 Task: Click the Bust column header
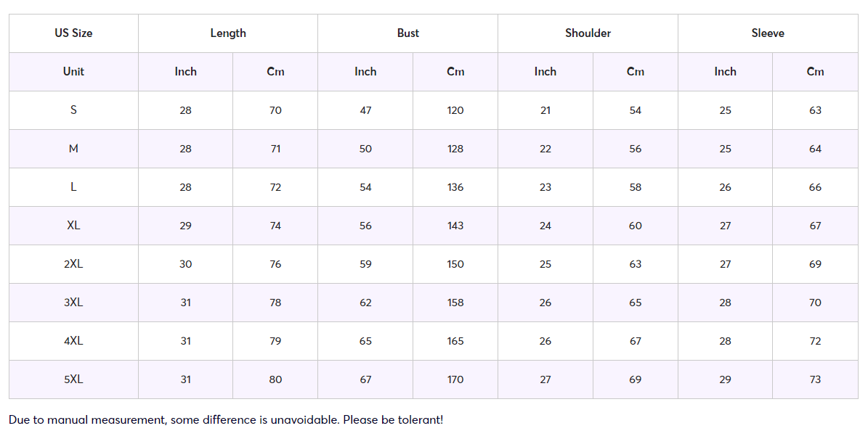(407, 33)
